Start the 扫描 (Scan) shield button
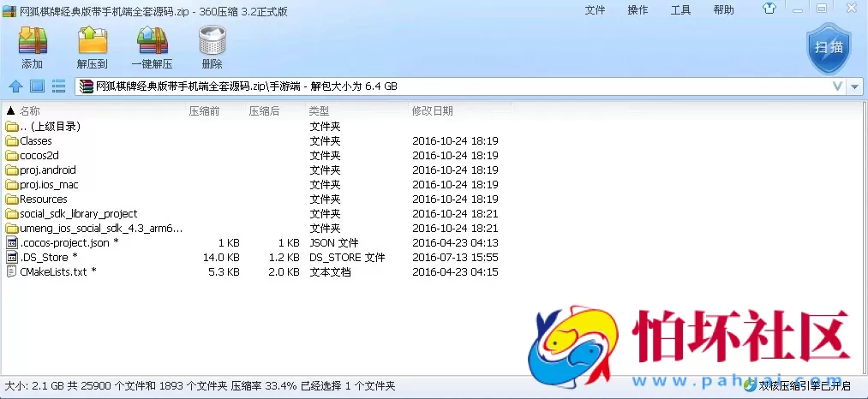 click(x=829, y=48)
